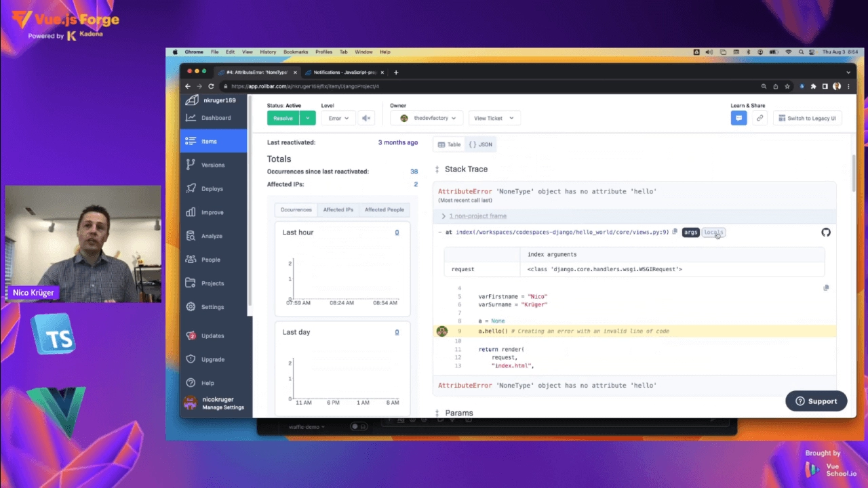Open the Resolve button dropdown arrow
Viewport: 868px width, 488px height.
pos(307,118)
